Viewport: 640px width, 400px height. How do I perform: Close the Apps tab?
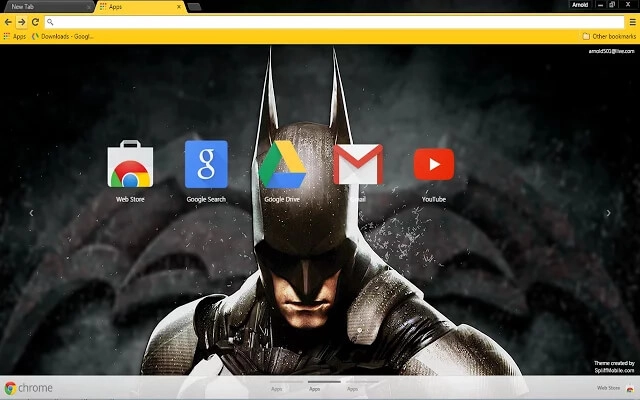(x=179, y=7)
